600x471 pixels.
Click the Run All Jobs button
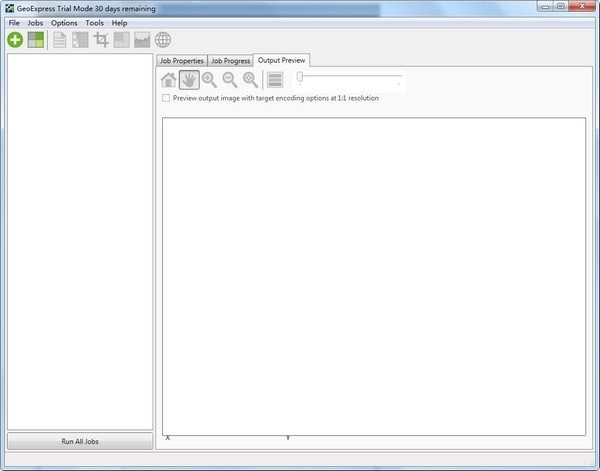pyautogui.click(x=80, y=441)
